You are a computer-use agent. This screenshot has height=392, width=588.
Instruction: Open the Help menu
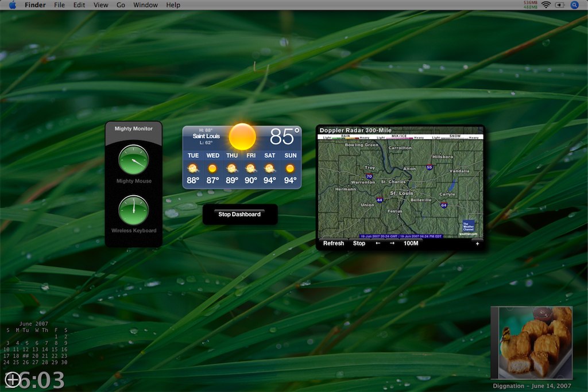point(173,5)
